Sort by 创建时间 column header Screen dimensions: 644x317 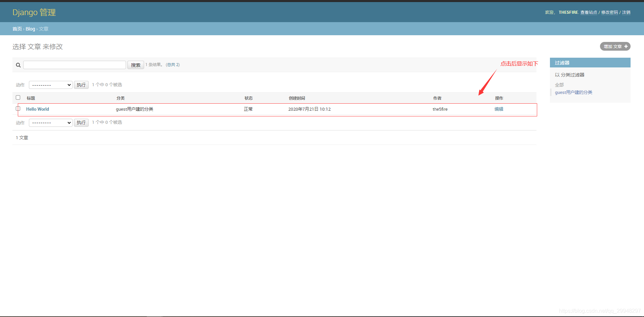(297, 98)
